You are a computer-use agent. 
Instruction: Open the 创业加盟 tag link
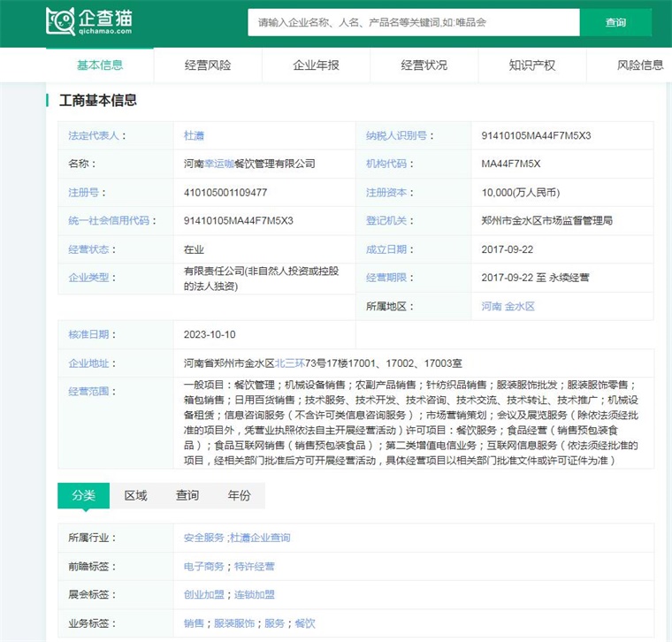(204, 595)
